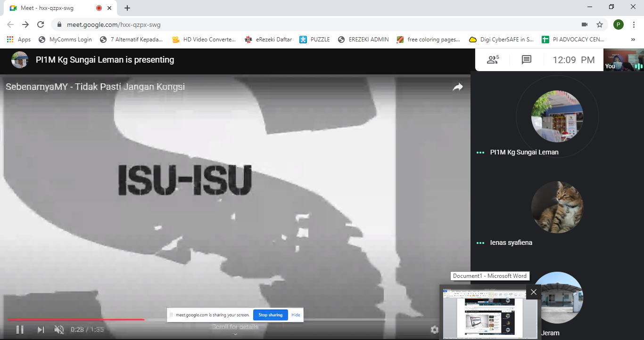Open the Apps bookmarks shortcut
644x340 pixels.
(19, 40)
